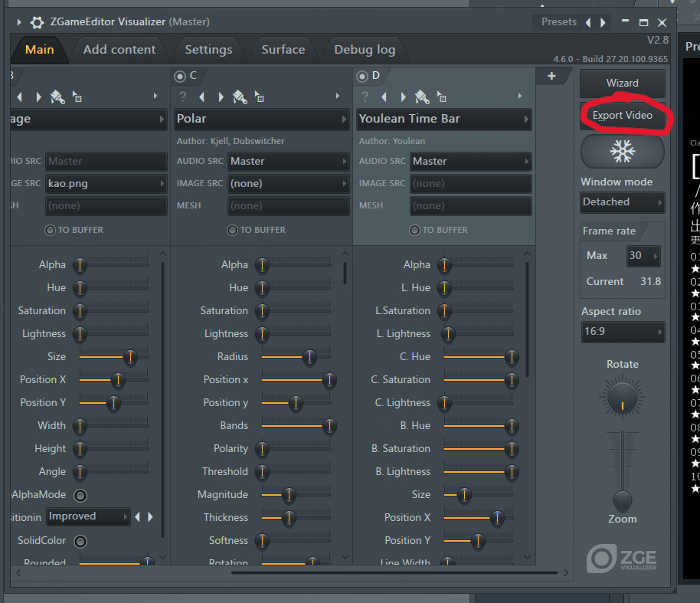Open layer D AUDIO SRC Master dropdown

tap(470, 161)
